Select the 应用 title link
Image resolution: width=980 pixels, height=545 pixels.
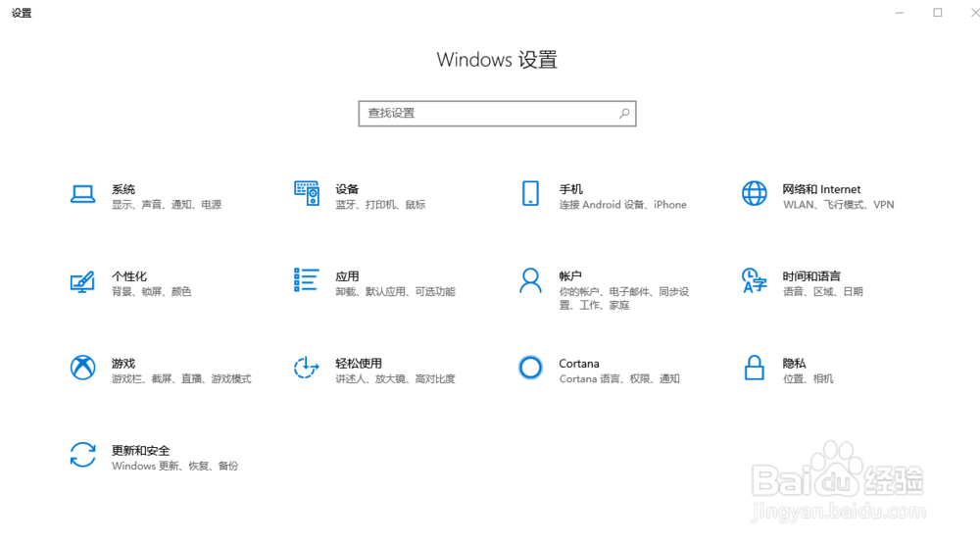(x=347, y=276)
